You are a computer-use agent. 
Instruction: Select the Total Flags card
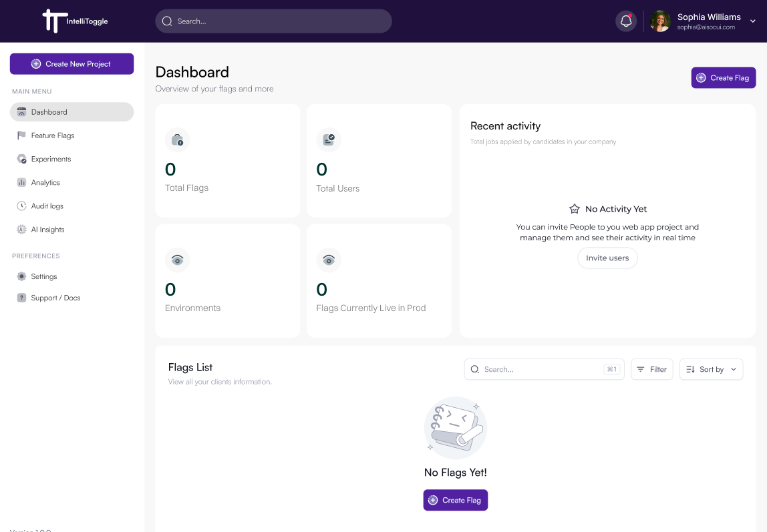coord(227,161)
